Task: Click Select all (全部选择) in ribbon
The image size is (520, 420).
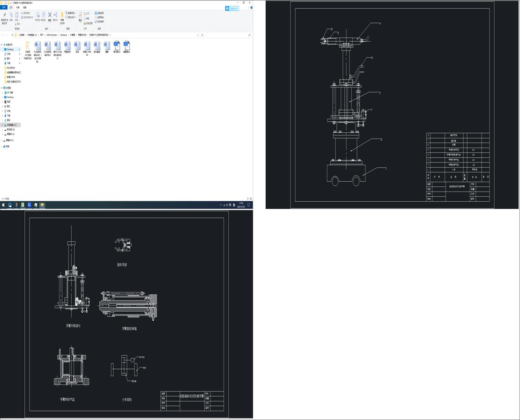Action: (99, 13)
